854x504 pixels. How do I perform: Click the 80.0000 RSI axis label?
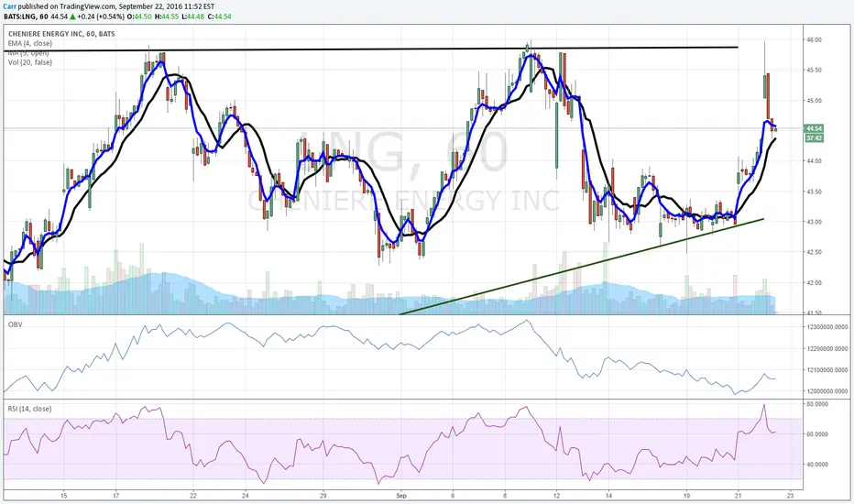point(817,404)
